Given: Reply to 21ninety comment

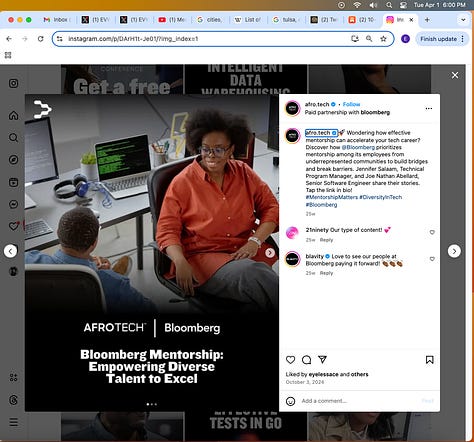Looking at the screenshot, I should [x=326, y=240].
